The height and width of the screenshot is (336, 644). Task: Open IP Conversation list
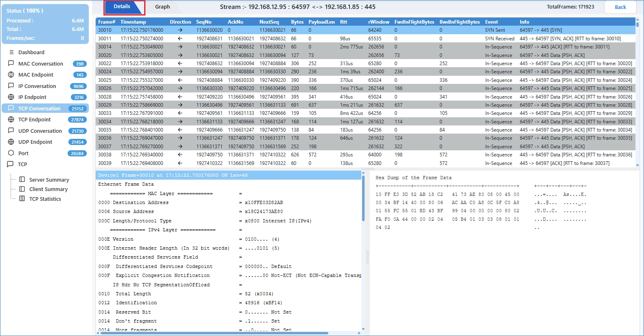[37, 86]
